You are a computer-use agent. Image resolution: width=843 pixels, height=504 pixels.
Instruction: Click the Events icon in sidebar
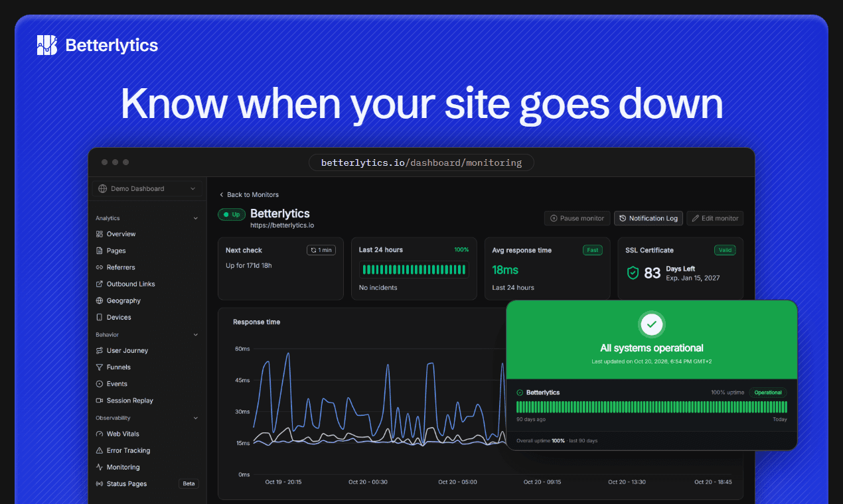click(x=100, y=384)
